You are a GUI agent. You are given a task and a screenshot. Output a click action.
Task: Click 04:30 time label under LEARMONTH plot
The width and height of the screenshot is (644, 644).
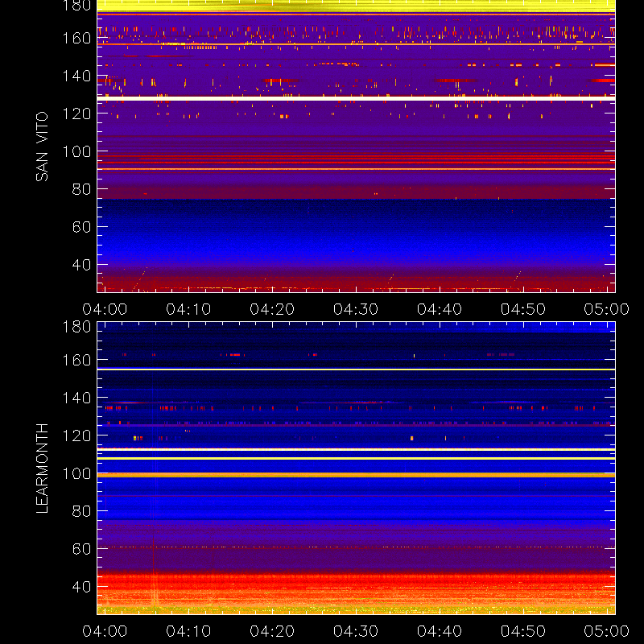(x=356, y=631)
